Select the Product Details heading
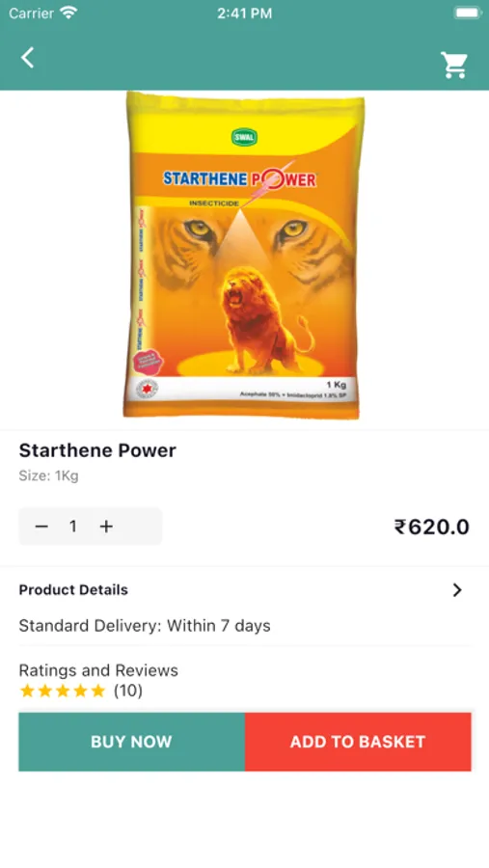The width and height of the screenshot is (489, 868). tap(73, 590)
